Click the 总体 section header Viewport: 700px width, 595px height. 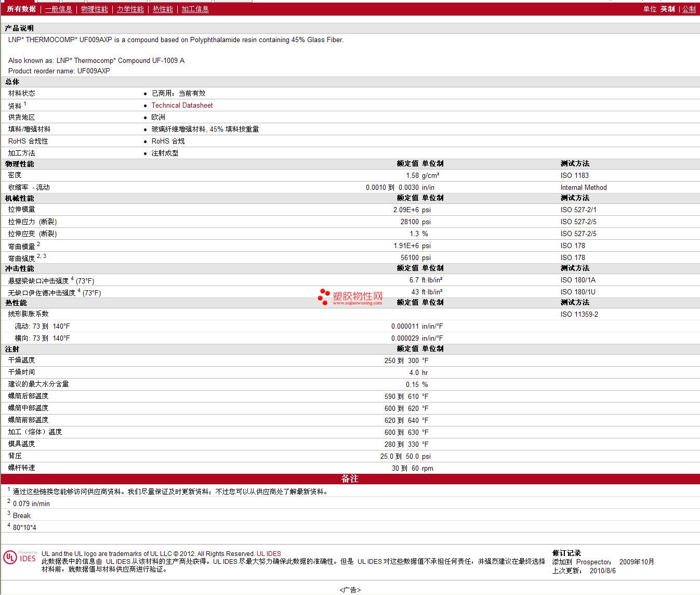pyautogui.click(x=12, y=82)
